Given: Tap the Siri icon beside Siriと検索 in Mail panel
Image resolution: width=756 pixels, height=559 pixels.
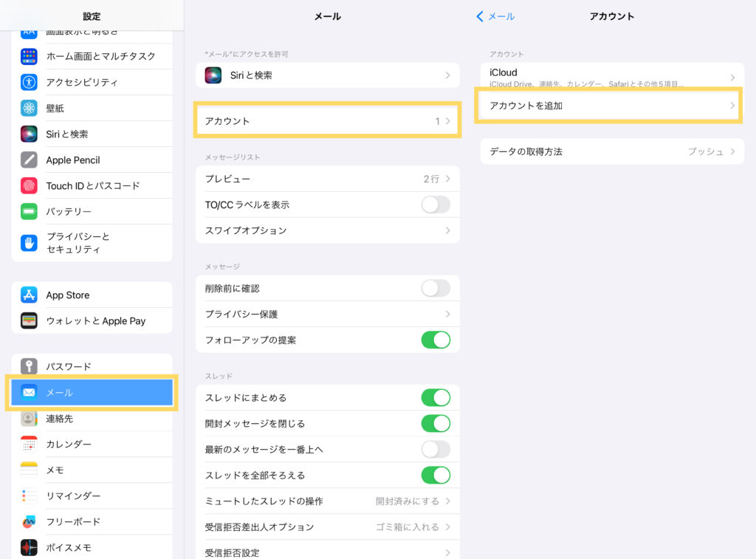Looking at the screenshot, I should pyautogui.click(x=214, y=75).
